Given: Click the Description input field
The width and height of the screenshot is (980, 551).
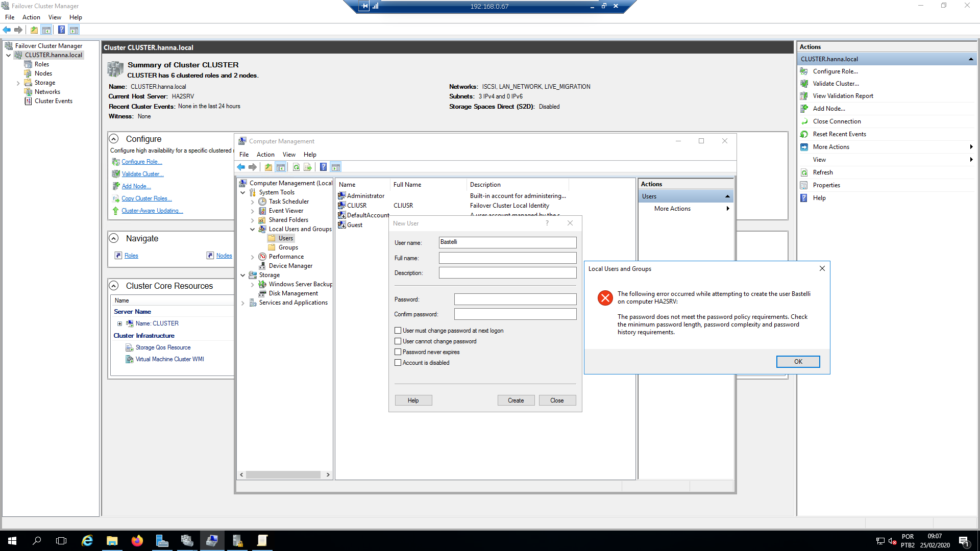Looking at the screenshot, I should point(508,273).
